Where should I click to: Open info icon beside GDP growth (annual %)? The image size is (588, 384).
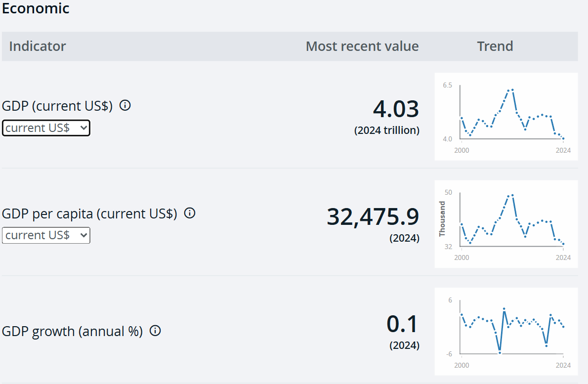[x=155, y=330]
